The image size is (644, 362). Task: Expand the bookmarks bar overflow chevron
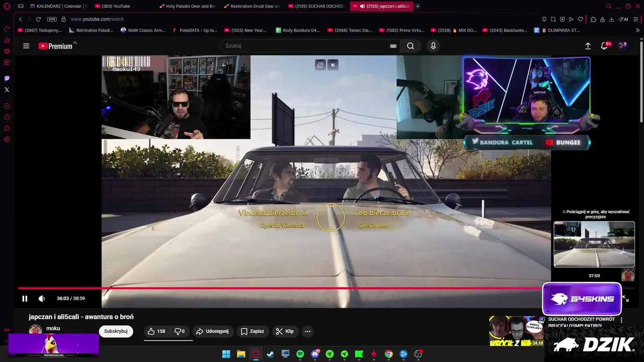tap(637, 30)
